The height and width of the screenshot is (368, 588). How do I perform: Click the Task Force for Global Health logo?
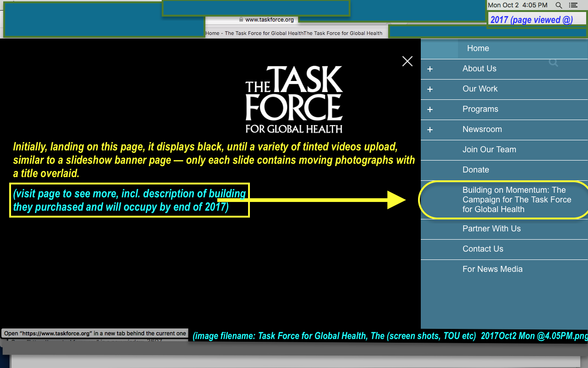(294, 99)
